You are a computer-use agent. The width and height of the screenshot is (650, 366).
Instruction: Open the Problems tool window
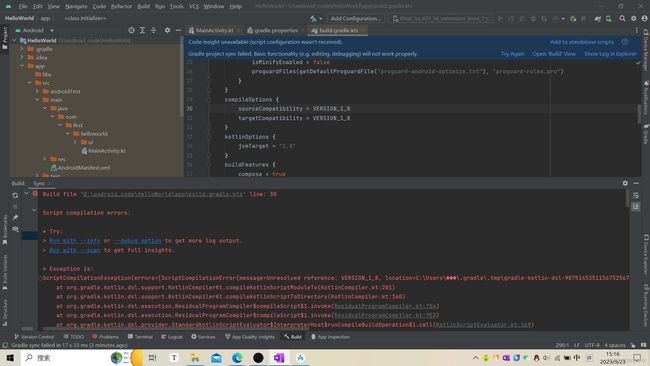tap(105, 337)
